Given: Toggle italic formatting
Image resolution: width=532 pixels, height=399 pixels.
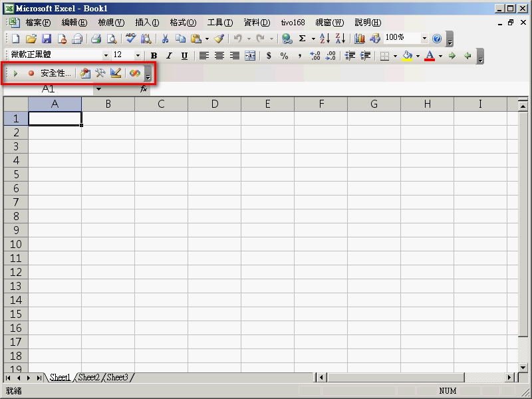Looking at the screenshot, I should tap(169, 56).
